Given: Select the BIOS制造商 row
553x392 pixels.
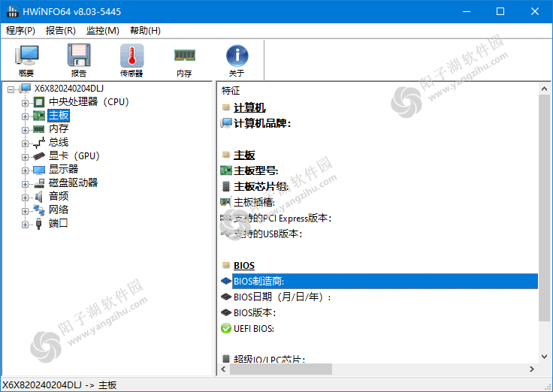Looking at the screenshot, I should click(385, 281).
